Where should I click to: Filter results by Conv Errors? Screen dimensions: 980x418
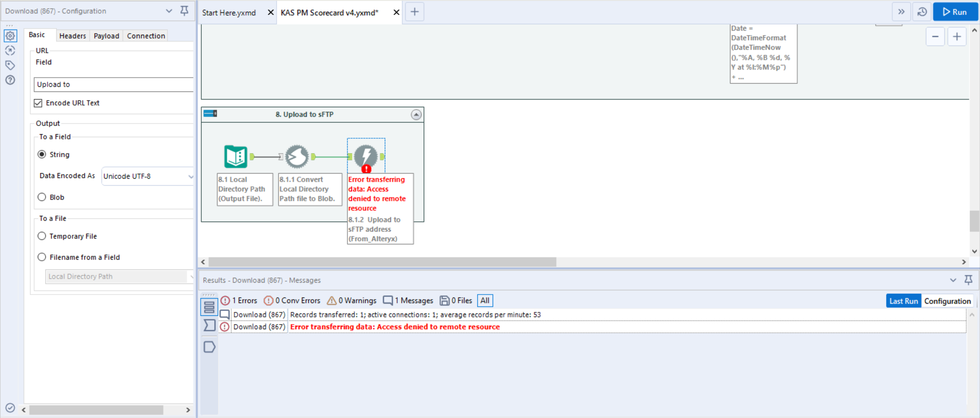[292, 301]
